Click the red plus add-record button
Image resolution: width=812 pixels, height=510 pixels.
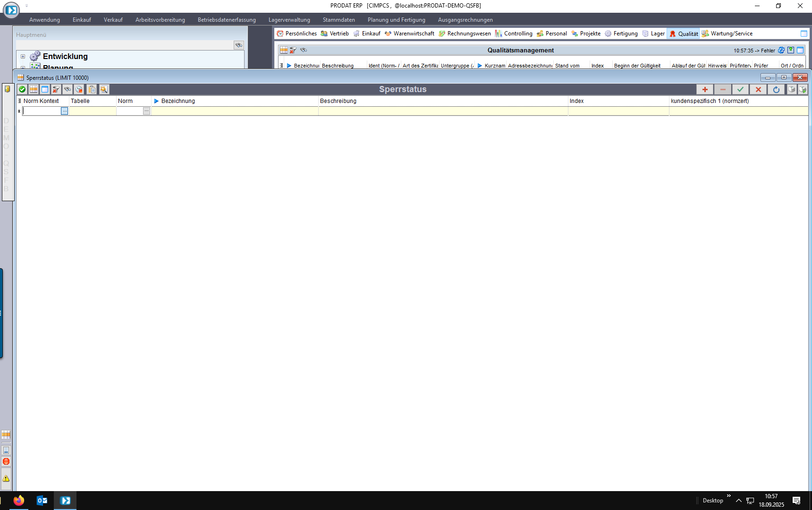click(x=705, y=89)
